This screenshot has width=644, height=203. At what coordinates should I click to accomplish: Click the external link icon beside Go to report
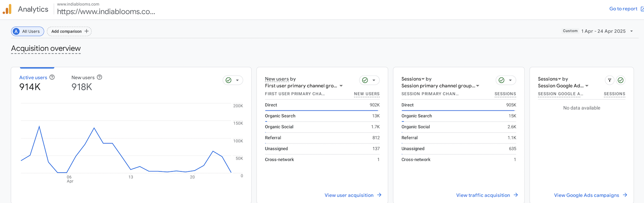[642, 9]
